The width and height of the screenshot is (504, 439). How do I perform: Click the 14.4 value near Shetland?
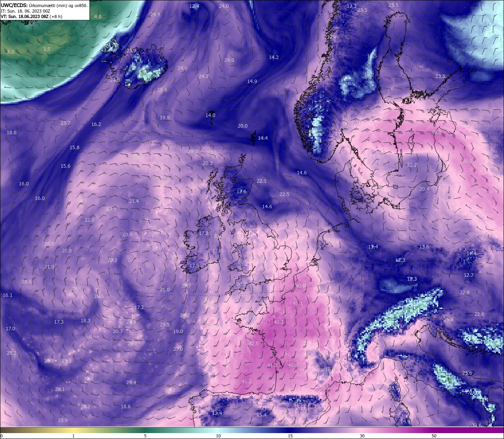(263, 138)
